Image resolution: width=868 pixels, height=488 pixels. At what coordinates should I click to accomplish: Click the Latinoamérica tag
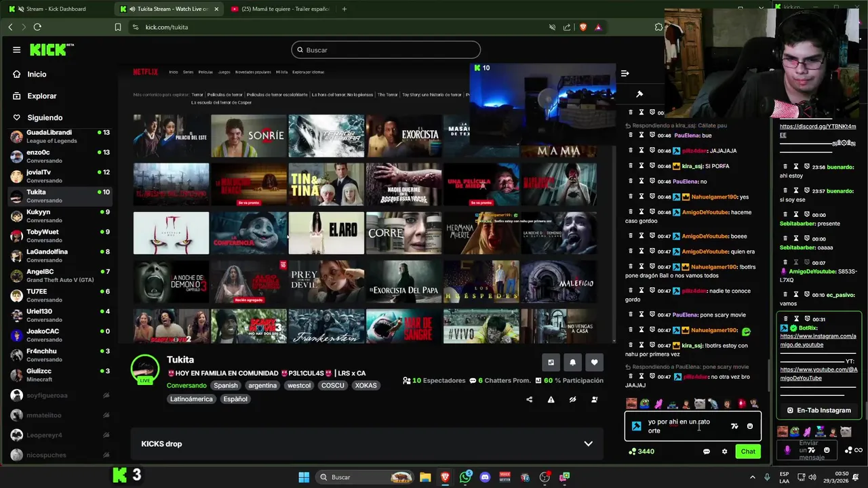pyautogui.click(x=191, y=399)
